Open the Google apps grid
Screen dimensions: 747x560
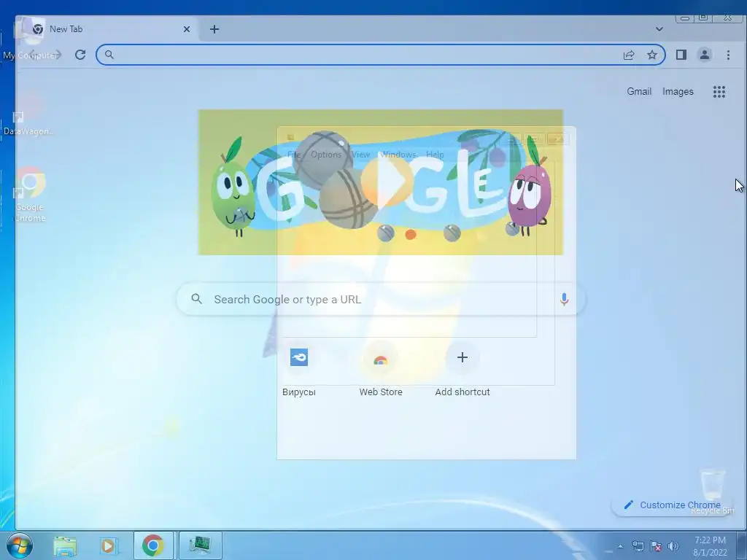[719, 91]
